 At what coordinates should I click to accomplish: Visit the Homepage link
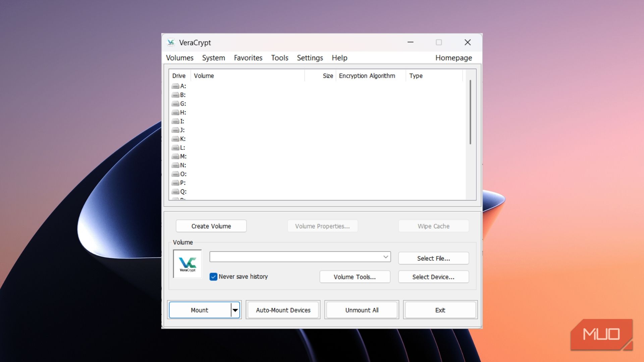coord(453,58)
